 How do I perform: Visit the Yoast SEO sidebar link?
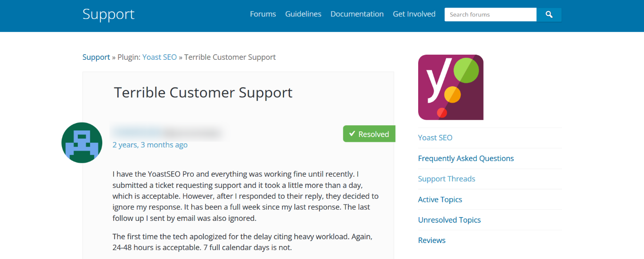pos(435,138)
